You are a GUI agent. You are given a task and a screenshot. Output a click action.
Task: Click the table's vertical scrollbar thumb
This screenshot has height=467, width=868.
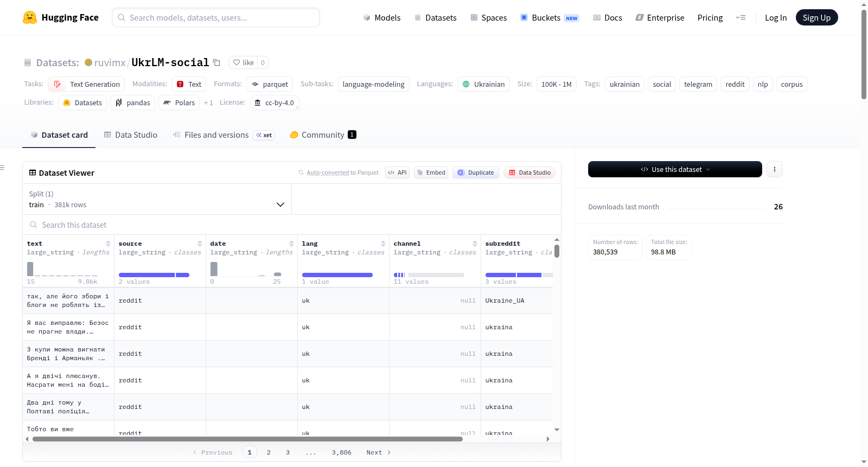[557, 251]
